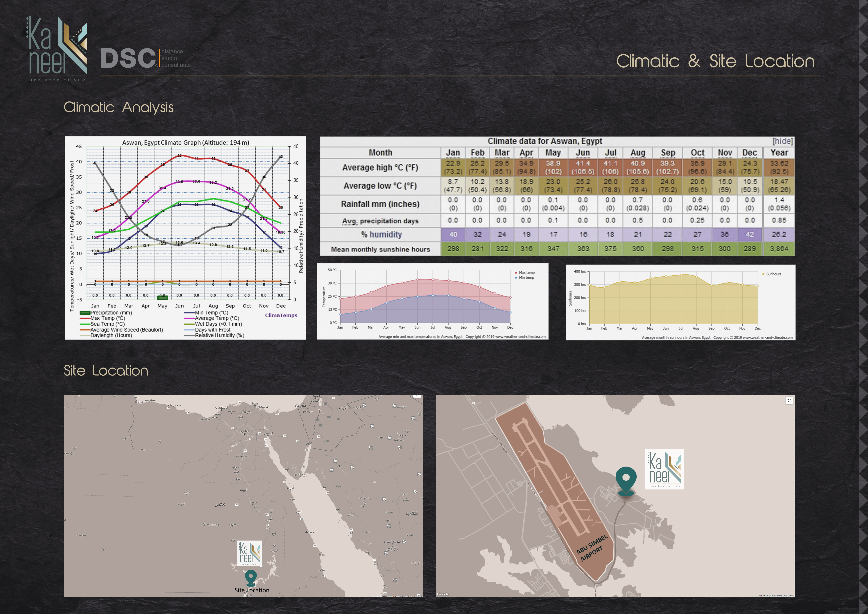Click the Precipitation (mm) legend swatch
This screenshot has width=868, height=614.
click(x=85, y=313)
